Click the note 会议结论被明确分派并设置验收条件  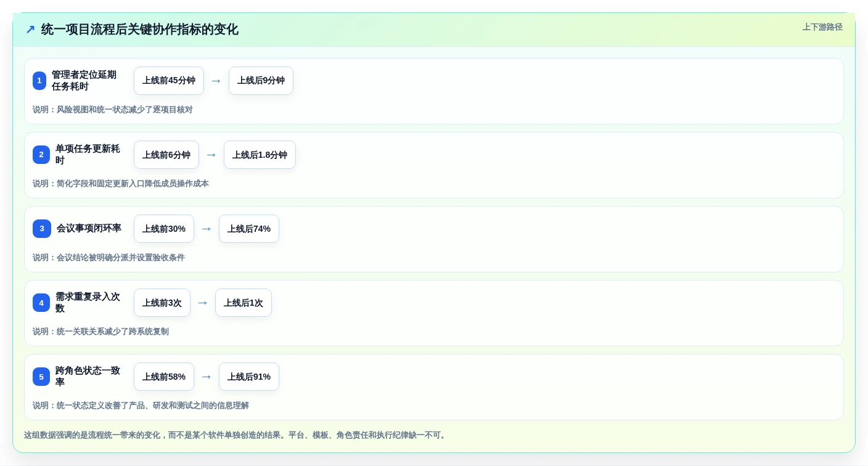pos(121,258)
